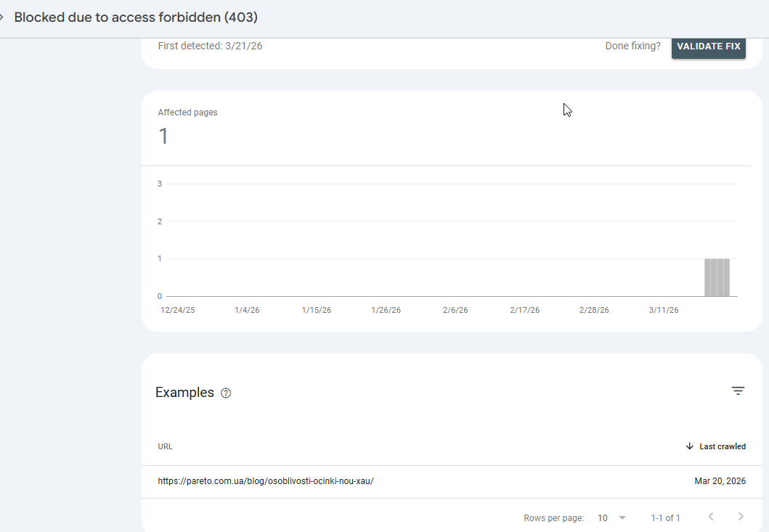This screenshot has height=532, width=769.
Task: Open the Rows per page dropdown
Action: click(611, 517)
